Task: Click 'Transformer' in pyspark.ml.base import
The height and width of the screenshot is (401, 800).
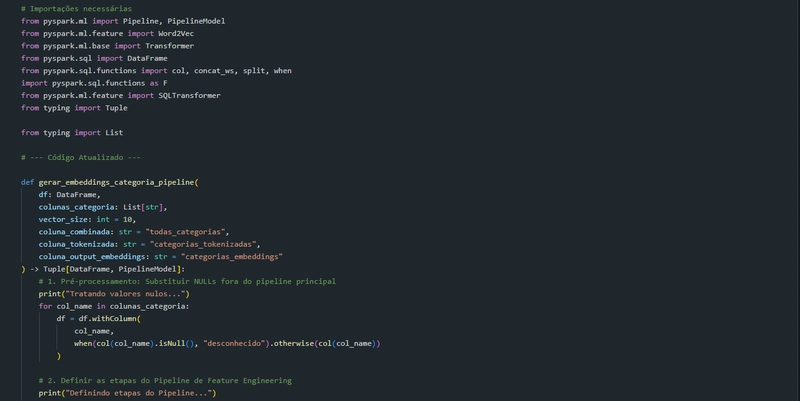Action: [169, 46]
